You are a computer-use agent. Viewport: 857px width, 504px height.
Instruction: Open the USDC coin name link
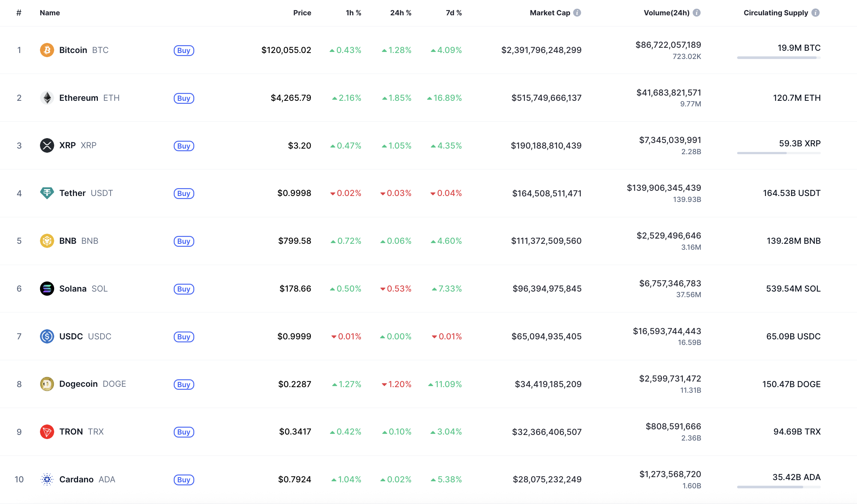(x=71, y=336)
